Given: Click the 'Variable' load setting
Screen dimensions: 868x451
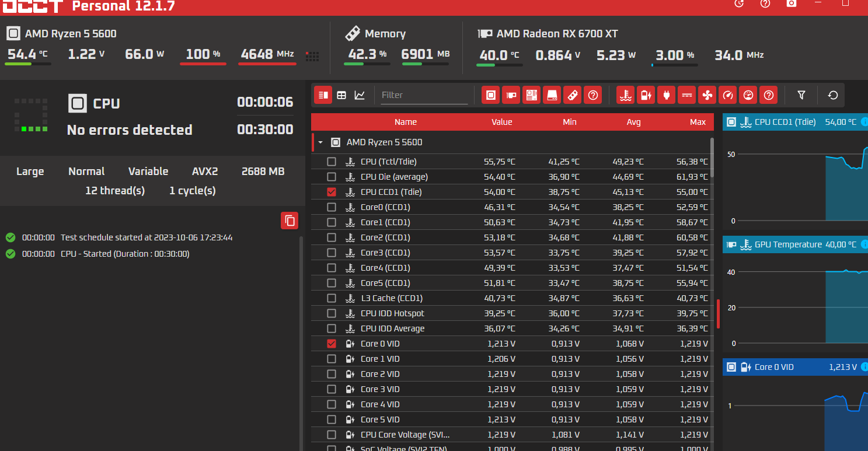Looking at the screenshot, I should pos(148,172).
